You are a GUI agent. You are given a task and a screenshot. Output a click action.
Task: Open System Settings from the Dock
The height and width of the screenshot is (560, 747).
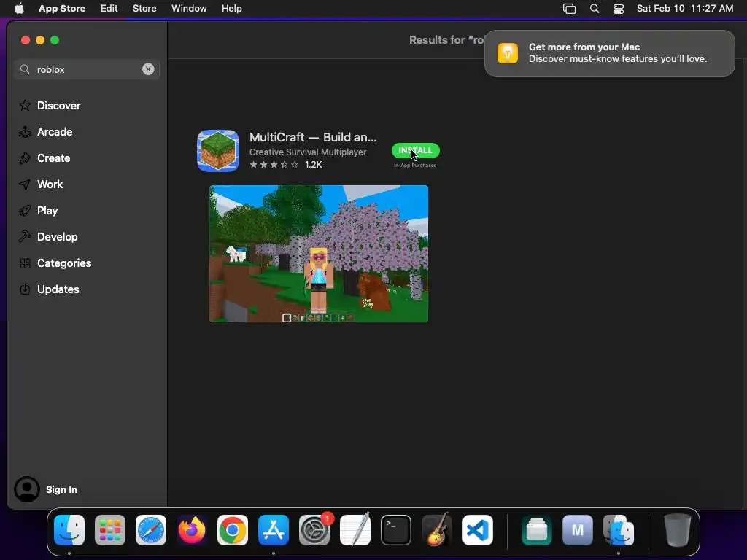(314, 530)
